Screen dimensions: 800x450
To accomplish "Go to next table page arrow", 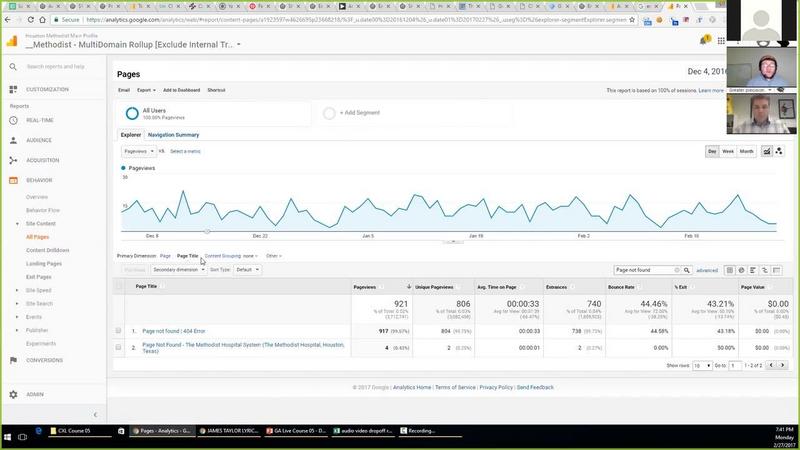I will pyautogui.click(x=782, y=365).
